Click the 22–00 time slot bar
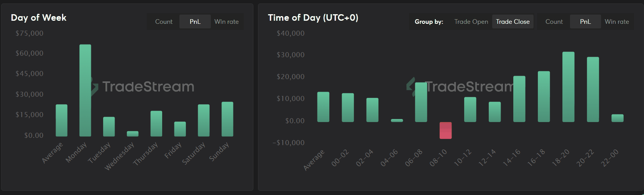Viewport: 644px width, 195px height. click(617, 118)
